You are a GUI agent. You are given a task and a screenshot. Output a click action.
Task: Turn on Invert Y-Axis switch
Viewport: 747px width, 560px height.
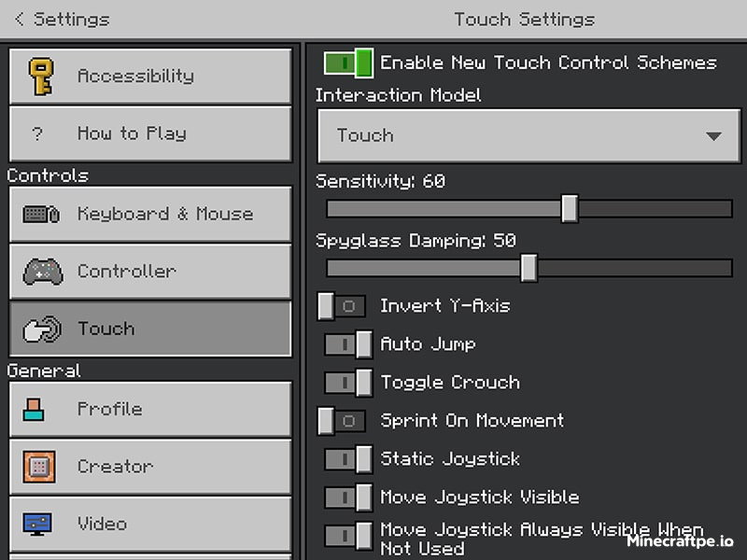pos(341,306)
